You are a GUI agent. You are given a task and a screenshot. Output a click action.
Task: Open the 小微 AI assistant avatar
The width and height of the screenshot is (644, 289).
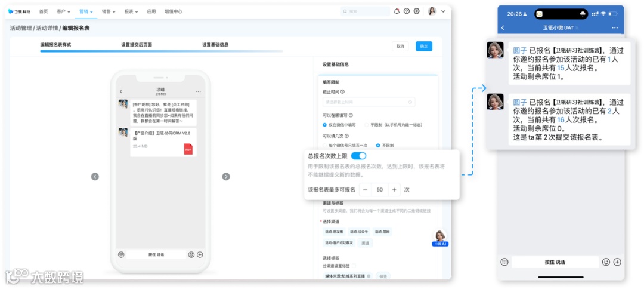tap(440, 238)
